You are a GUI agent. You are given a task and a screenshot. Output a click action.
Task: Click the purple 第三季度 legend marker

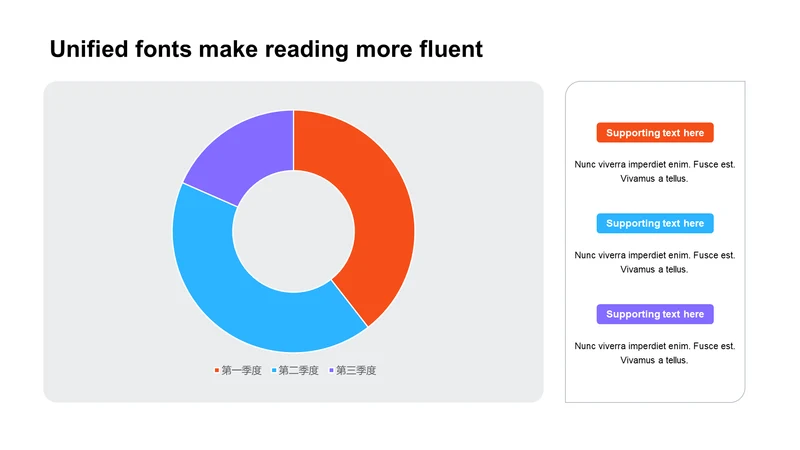coord(331,370)
